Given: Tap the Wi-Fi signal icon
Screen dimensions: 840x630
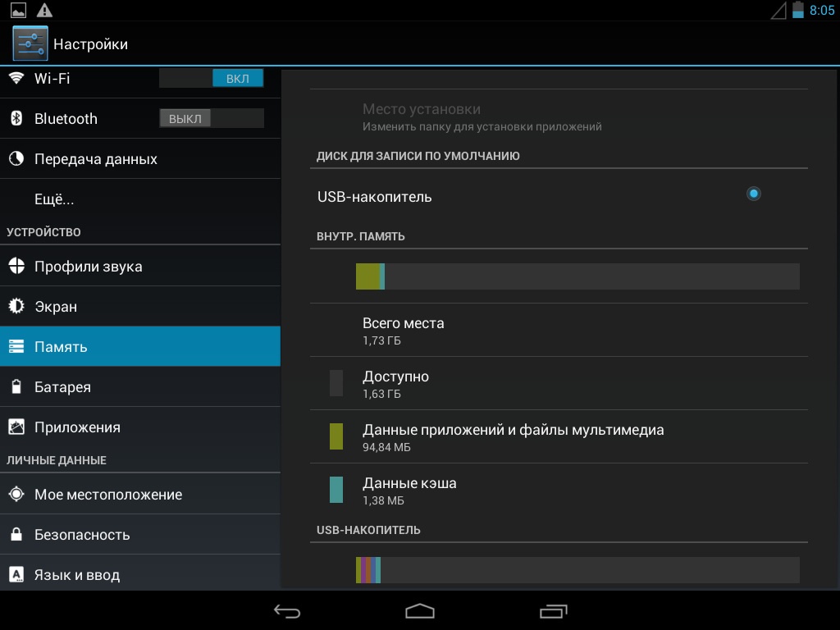Looking at the screenshot, I should 16,78.
